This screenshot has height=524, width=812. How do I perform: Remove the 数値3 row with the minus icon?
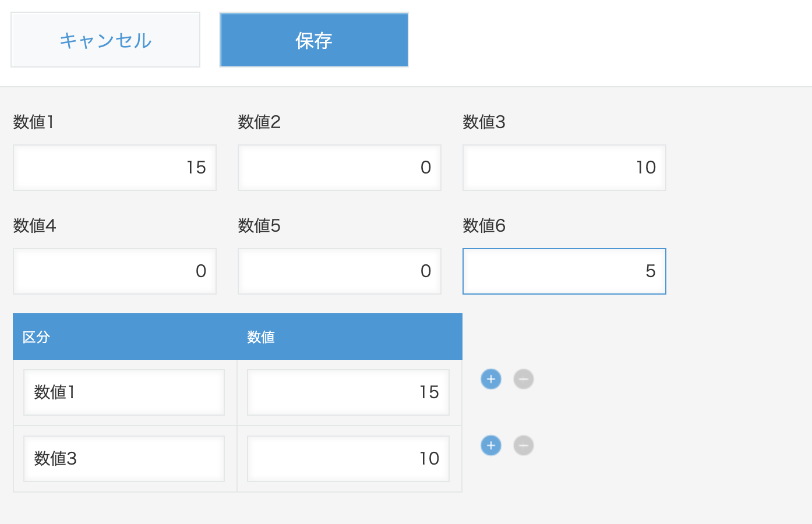[523, 445]
